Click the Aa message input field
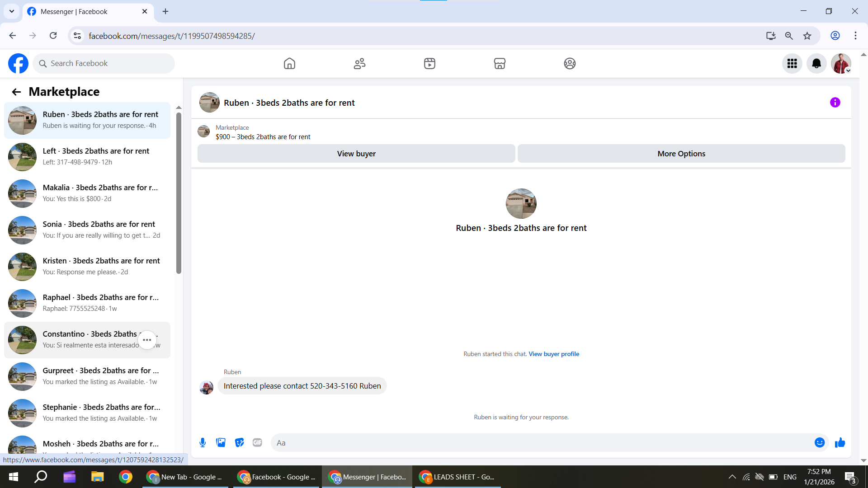The width and height of the screenshot is (868, 488). [x=542, y=443]
